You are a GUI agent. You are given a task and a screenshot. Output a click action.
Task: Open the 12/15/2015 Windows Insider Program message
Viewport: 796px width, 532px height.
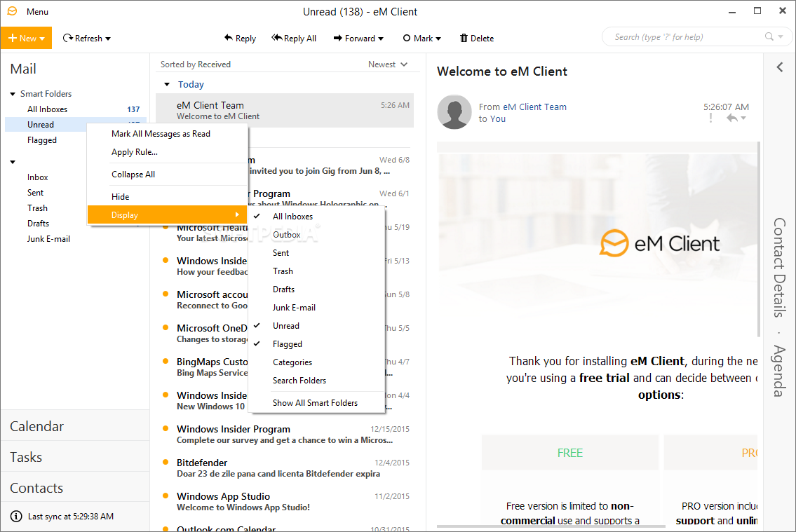click(x=285, y=434)
